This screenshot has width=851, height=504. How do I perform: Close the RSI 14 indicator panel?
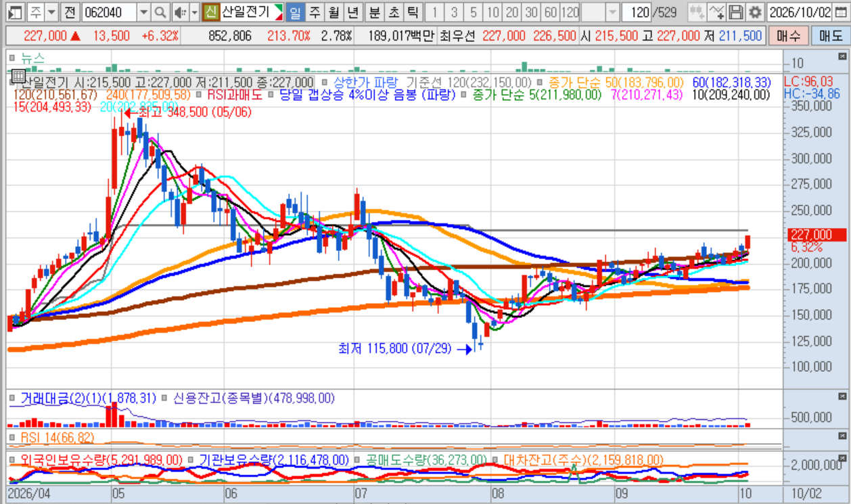842,436
